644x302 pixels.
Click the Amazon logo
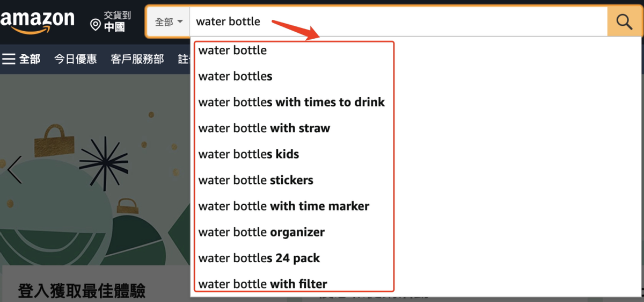pyautogui.click(x=38, y=21)
